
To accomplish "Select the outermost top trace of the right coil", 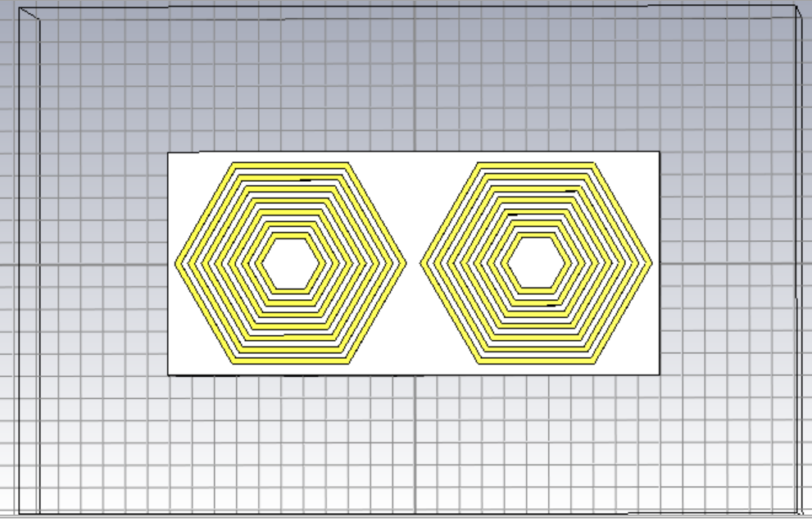I will point(535,166).
